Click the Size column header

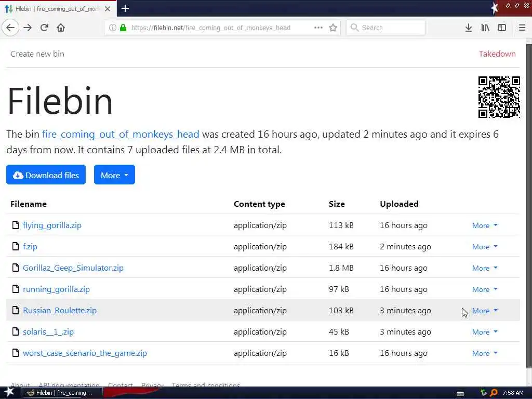point(337,204)
